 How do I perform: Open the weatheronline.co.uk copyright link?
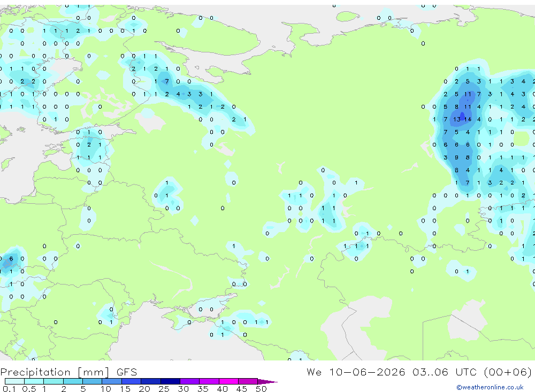490,387
